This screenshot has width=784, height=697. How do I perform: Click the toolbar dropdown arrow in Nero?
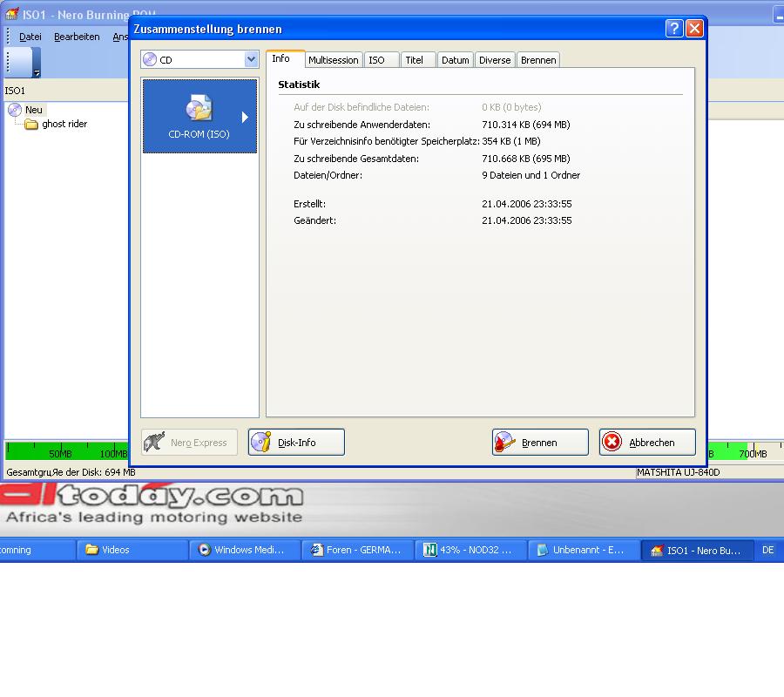point(37,73)
